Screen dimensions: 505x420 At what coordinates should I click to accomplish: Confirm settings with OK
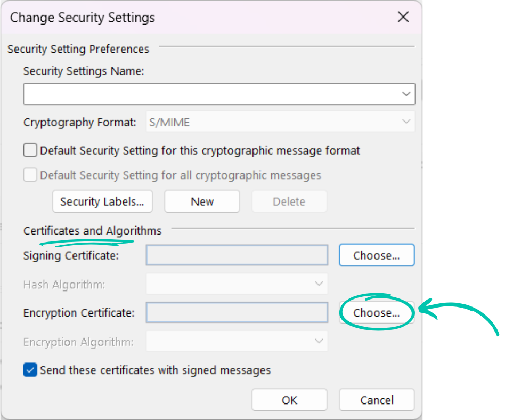point(289,400)
